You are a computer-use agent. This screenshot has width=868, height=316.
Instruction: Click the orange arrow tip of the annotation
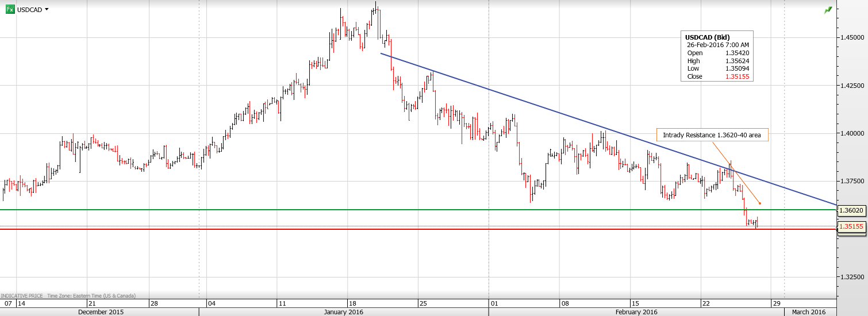[x=761, y=203]
